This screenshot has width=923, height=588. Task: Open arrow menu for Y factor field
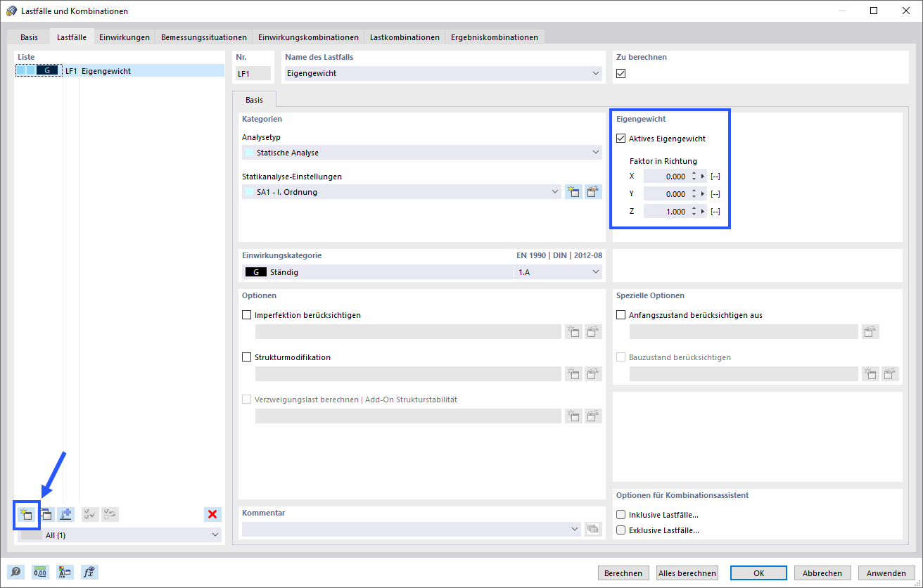(703, 194)
